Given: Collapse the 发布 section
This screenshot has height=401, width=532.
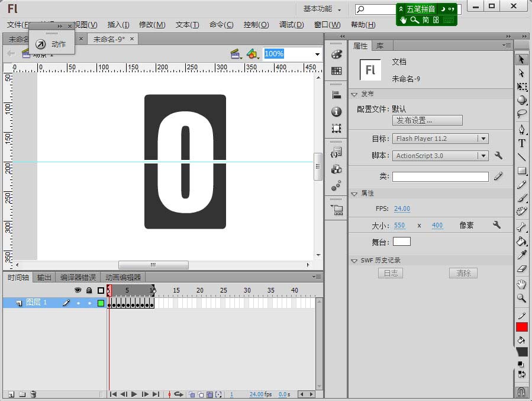Looking at the screenshot, I should click(x=354, y=94).
